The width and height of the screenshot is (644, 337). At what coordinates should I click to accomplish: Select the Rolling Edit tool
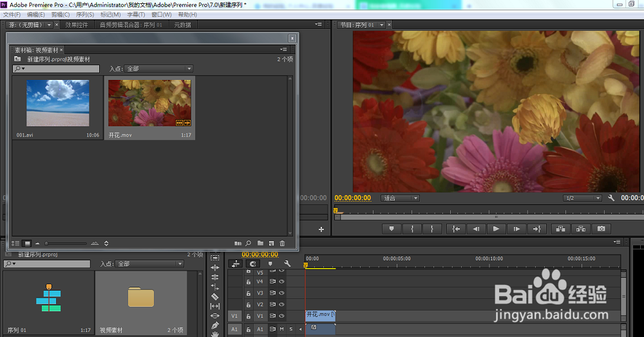[x=215, y=277]
